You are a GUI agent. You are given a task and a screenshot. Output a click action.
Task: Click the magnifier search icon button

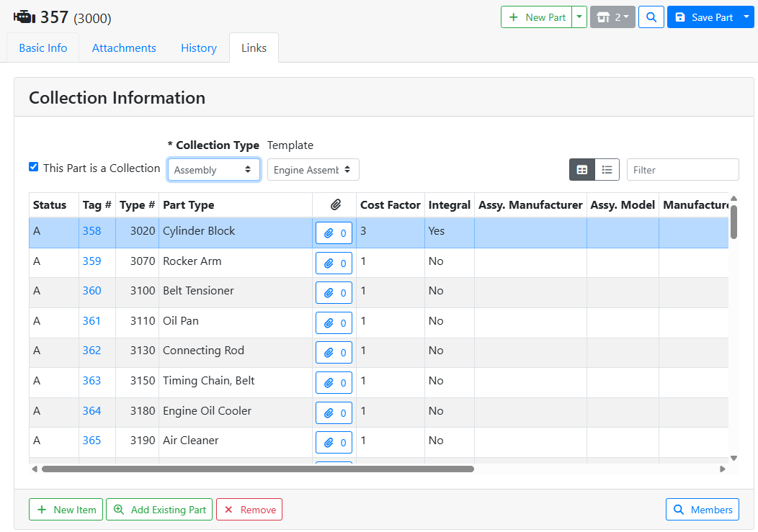click(651, 17)
